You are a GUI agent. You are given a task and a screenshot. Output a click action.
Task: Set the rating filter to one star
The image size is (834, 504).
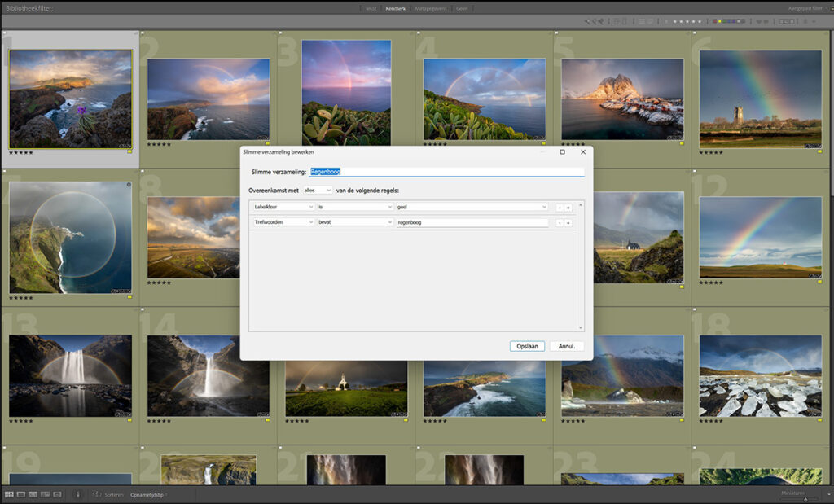675,21
